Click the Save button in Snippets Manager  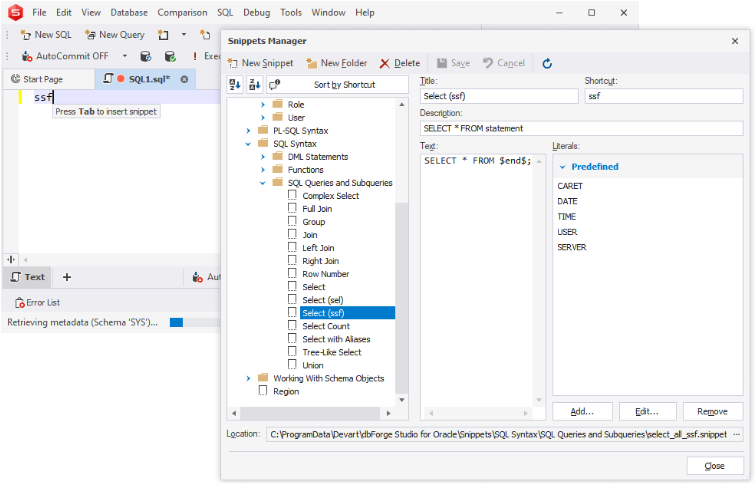[454, 63]
